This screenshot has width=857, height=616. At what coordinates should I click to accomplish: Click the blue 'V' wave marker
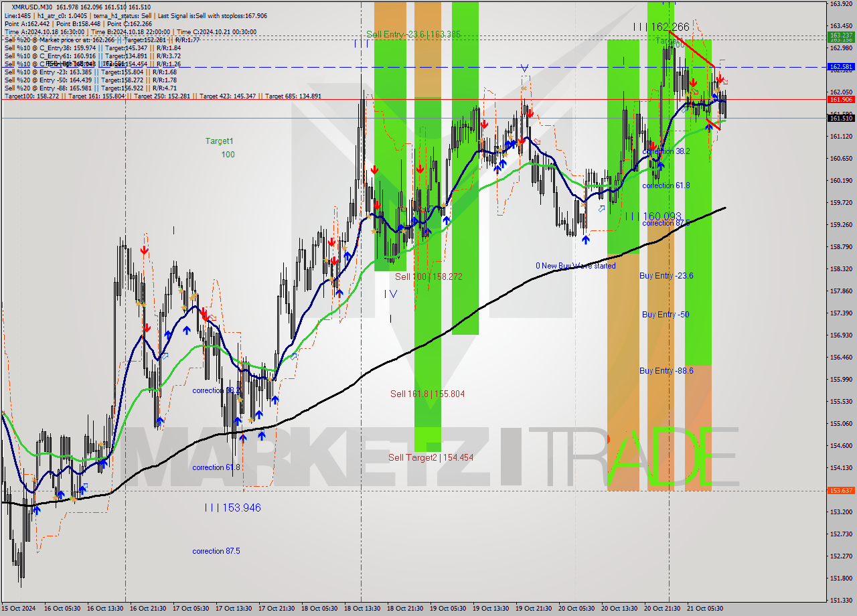[x=524, y=68]
